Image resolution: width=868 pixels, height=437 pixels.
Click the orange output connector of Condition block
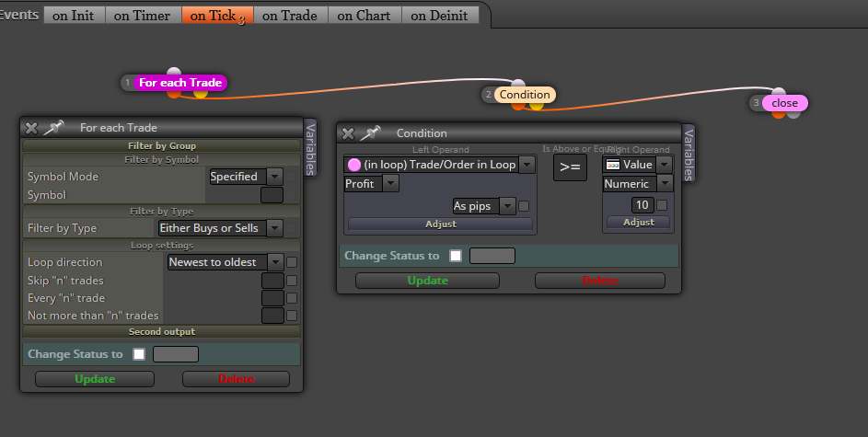(517, 105)
